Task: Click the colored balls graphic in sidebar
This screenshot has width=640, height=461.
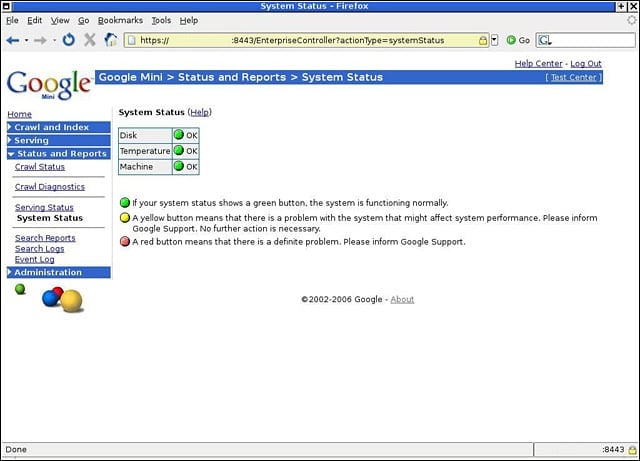Action: [62, 300]
